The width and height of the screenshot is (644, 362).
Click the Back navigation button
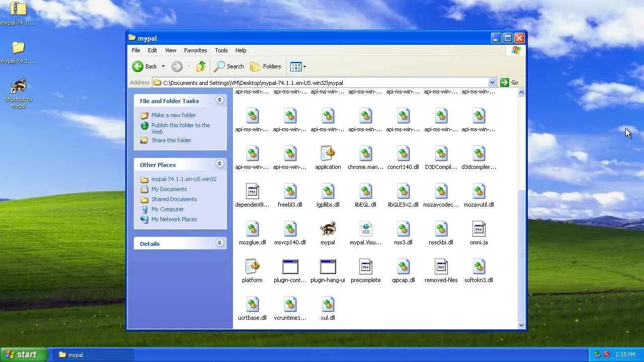[145, 66]
